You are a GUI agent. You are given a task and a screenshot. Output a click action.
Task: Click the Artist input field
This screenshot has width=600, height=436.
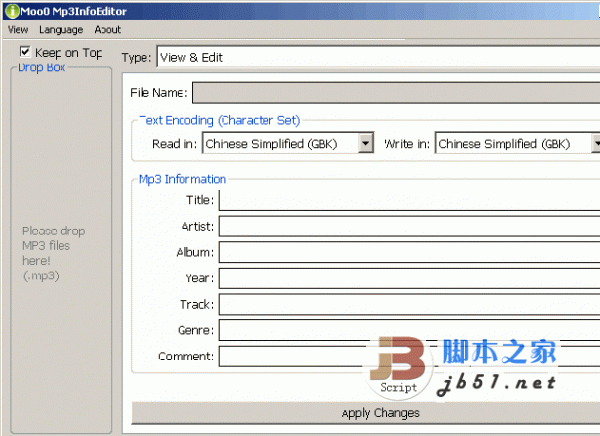[x=409, y=226]
